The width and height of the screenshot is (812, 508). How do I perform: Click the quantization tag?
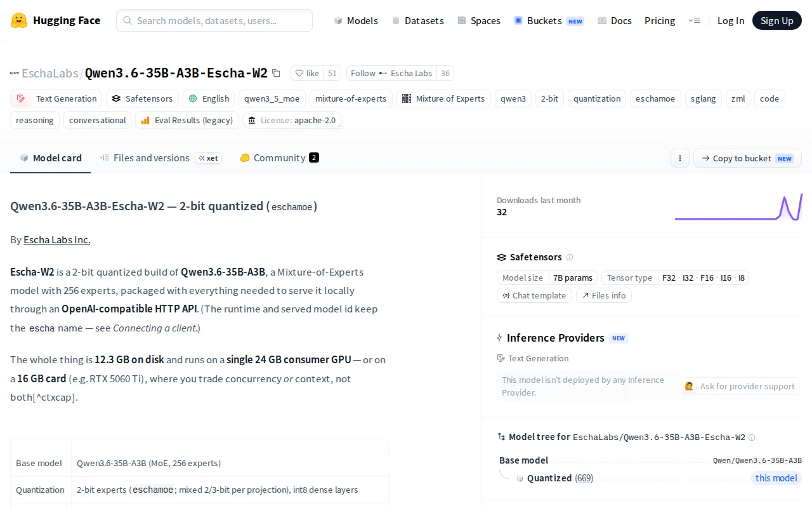click(597, 98)
